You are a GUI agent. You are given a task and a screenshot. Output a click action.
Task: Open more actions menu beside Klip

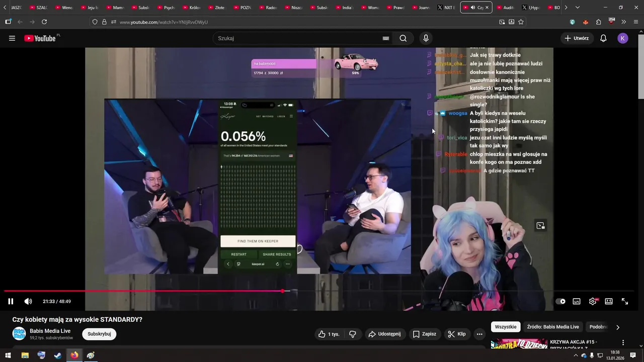coord(479,334)
